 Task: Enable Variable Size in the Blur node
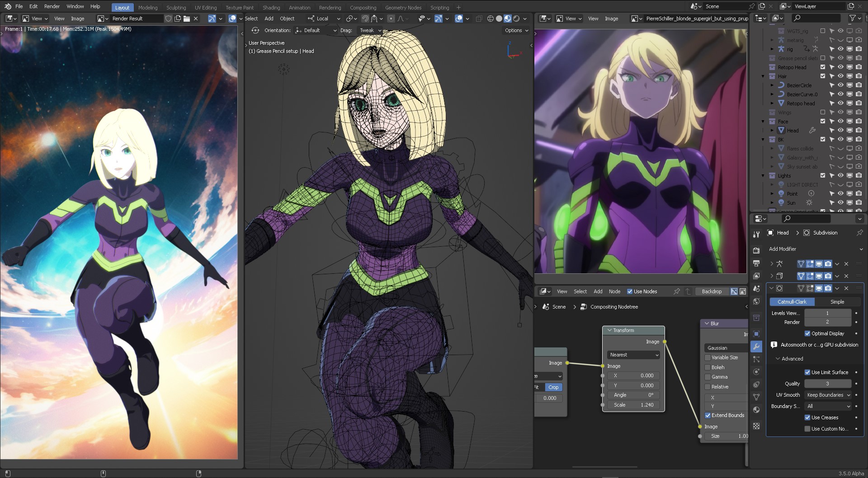click(708, 357)
